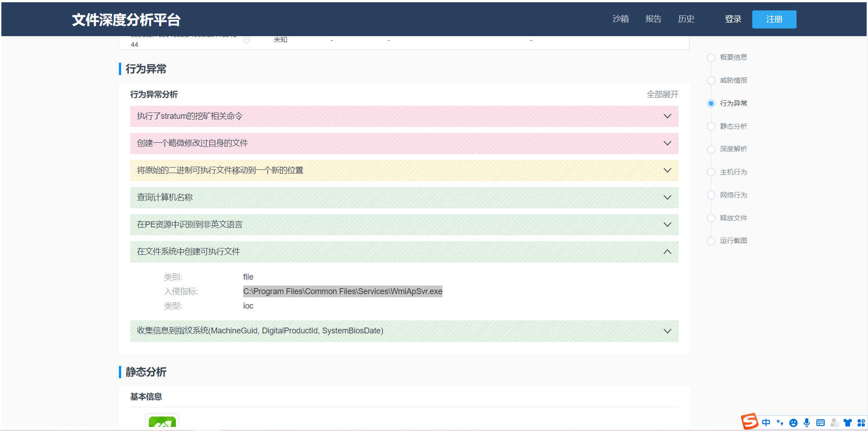This screenshot has height=431, width=868.
Task: Go to 运行截图 section label
Action: pyautogui.click(x=734, y=241)
